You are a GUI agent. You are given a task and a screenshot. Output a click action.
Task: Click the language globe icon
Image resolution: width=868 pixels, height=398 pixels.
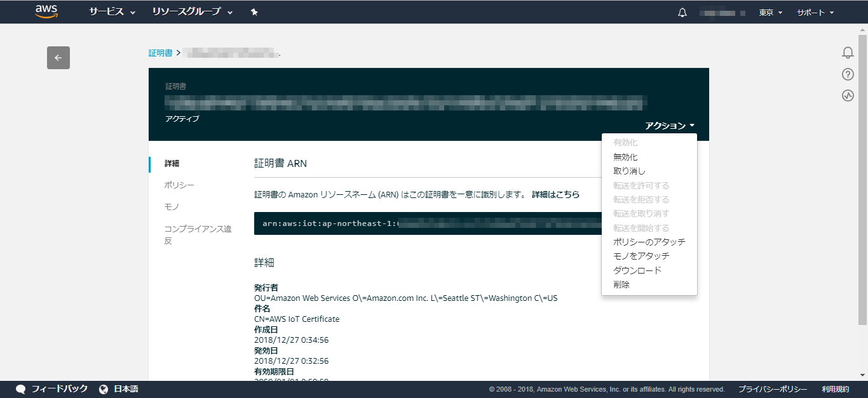104,389
